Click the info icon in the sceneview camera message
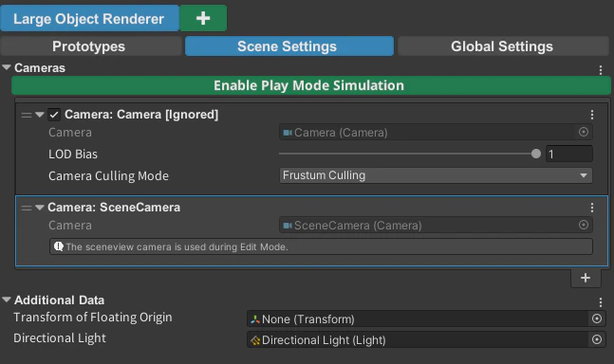Screen dimensions: 614x364 click(x=58, y=246)
